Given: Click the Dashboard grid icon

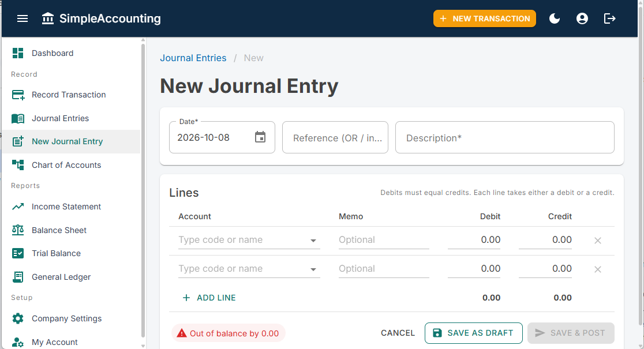Looking at the screenshot, I should 18,53.
